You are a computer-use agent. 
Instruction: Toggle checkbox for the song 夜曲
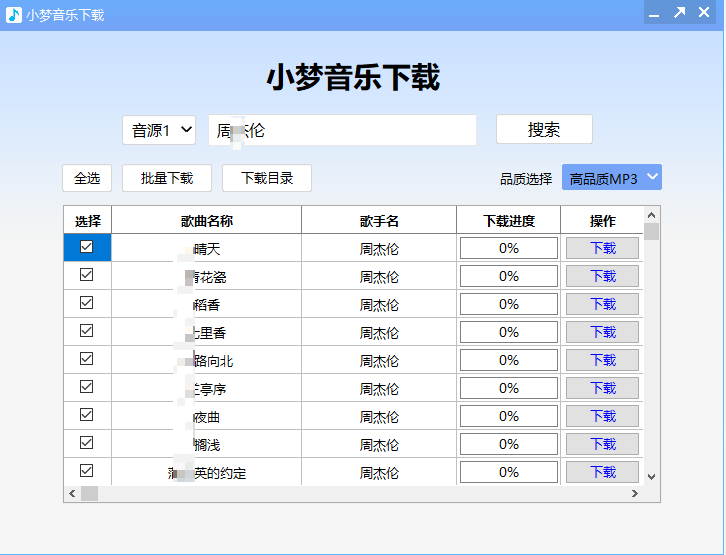87,415
